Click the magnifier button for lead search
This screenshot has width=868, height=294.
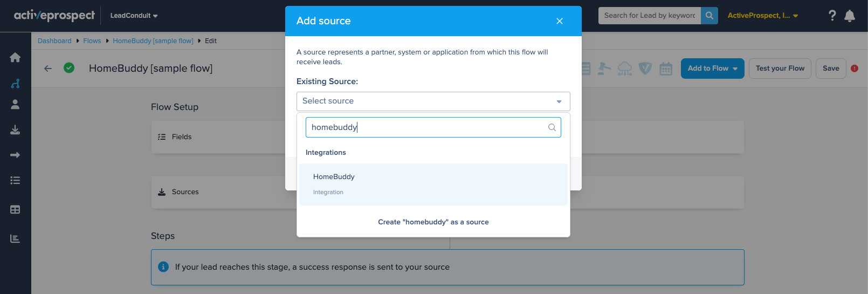[x=709, y=16]
